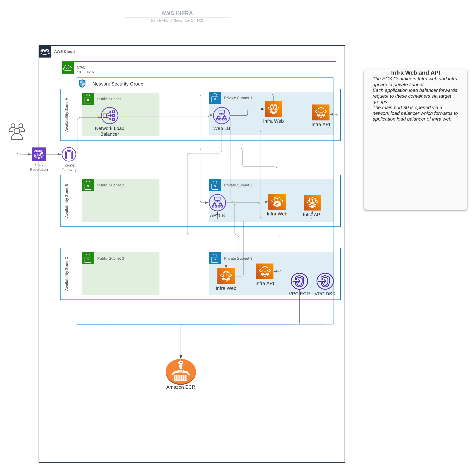Click the AWS Cloud logo
The width and height of the screenshot is (476, 471).
45,51
